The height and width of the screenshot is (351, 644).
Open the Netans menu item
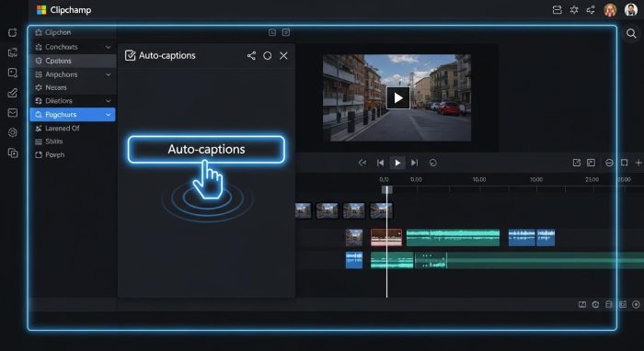(x=73, y=87)
